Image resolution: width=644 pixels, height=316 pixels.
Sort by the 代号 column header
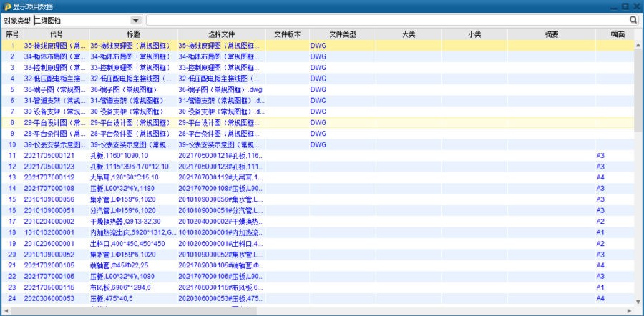(57, 34)
